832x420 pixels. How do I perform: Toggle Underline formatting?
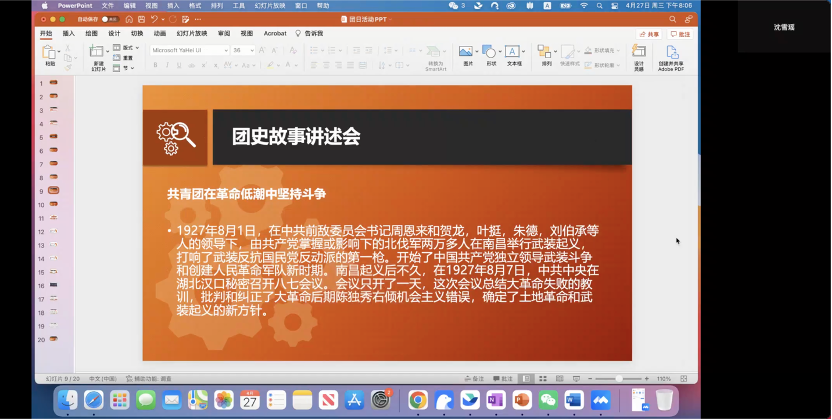[179, 65]
